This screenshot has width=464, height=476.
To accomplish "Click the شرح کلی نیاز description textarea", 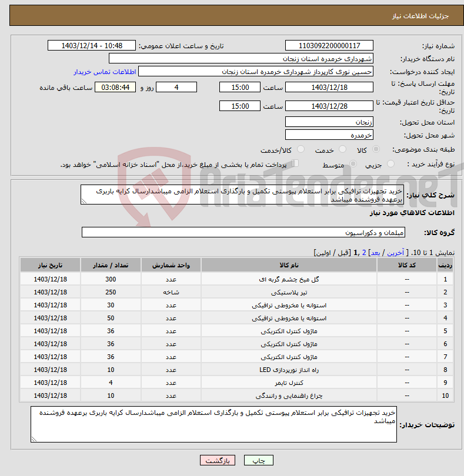I will (242, 195).
